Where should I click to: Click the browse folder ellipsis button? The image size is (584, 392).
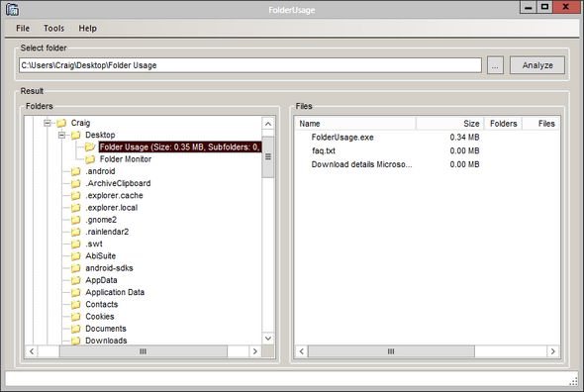pos(495,65)
